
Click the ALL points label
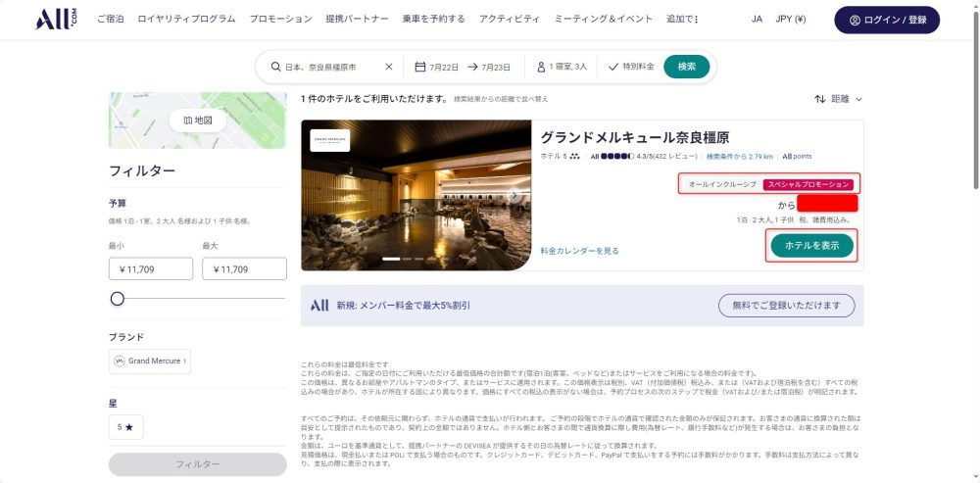click(x=797, y=156)
